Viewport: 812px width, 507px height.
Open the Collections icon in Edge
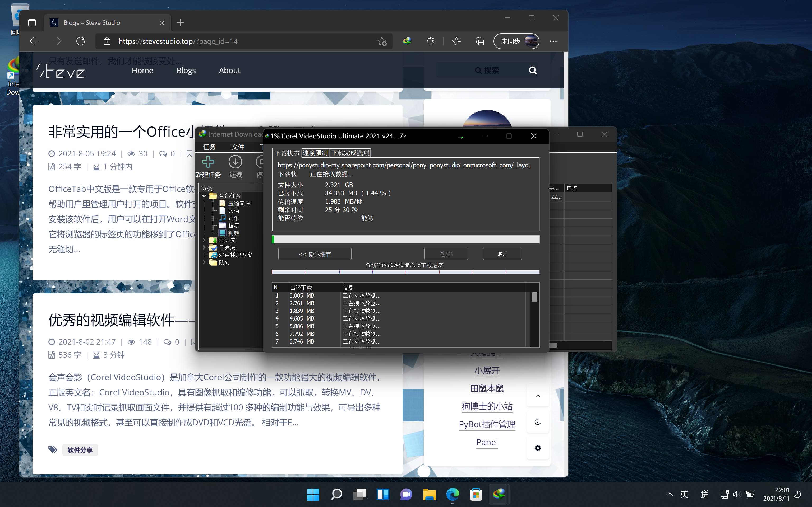(x=480, y=41)
